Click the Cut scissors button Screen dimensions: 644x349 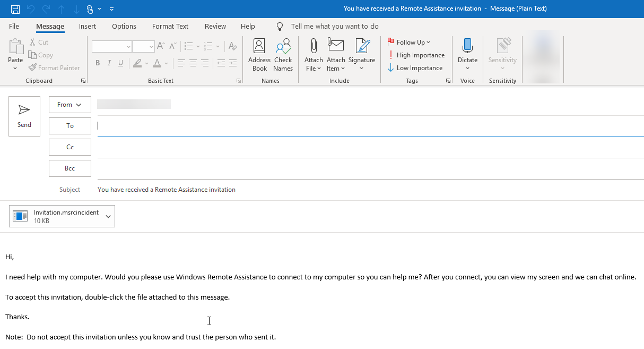pos(39,42)
